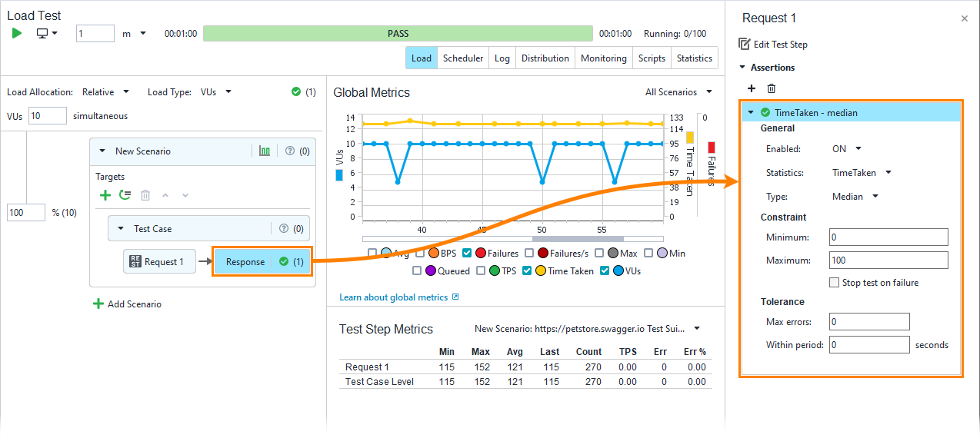
Task: Toggle the Avg metric checkbox
Action: pos(372,253)
